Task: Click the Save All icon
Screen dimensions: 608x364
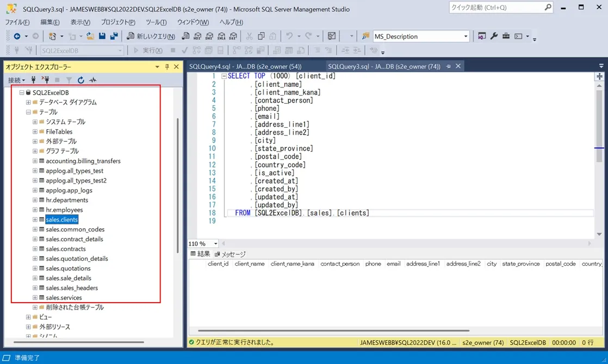Action: tap(114, 36)
